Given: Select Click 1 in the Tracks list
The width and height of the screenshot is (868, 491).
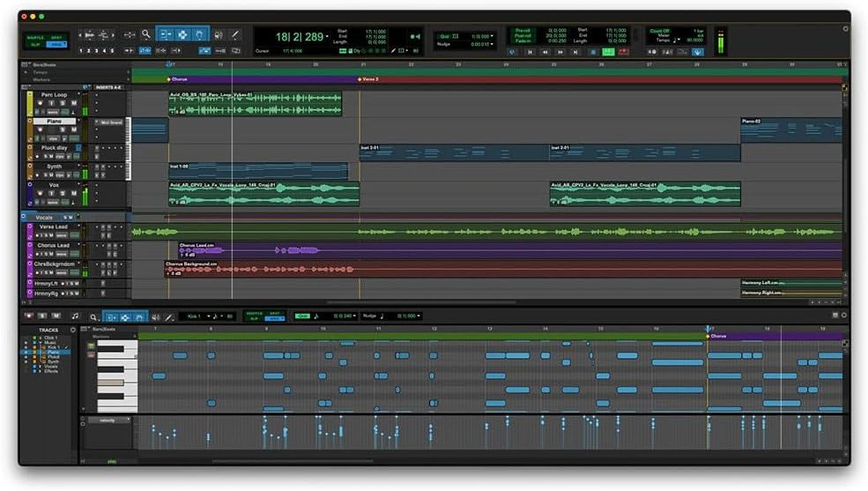Looking at the screenshot, I should [50, 338].
